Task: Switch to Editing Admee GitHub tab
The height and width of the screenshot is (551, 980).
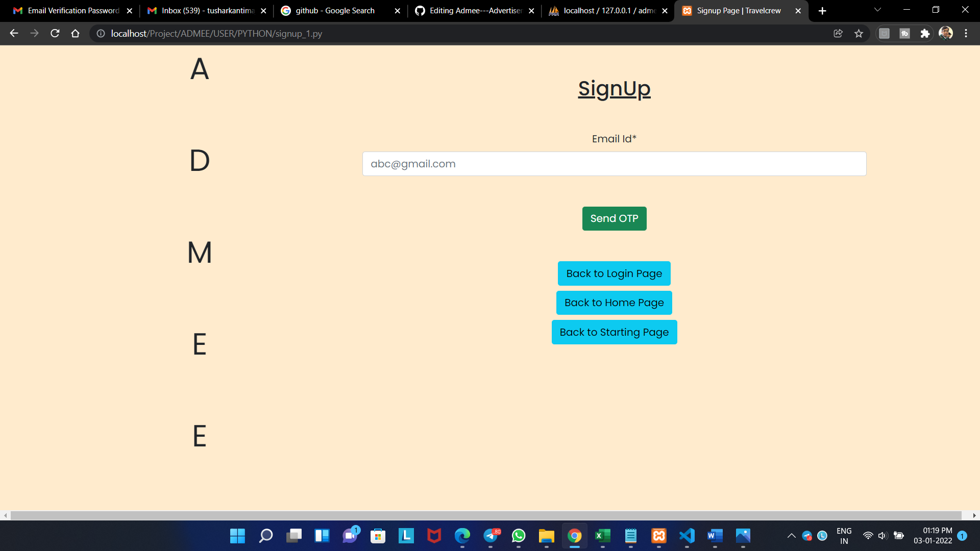Action: [475, 11]
